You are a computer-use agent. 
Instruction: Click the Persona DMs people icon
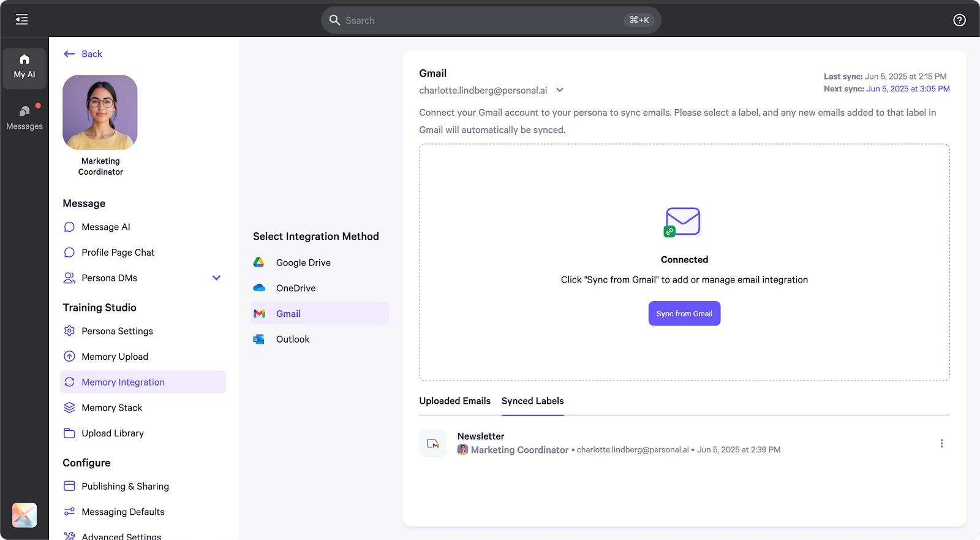pos(69,278)
